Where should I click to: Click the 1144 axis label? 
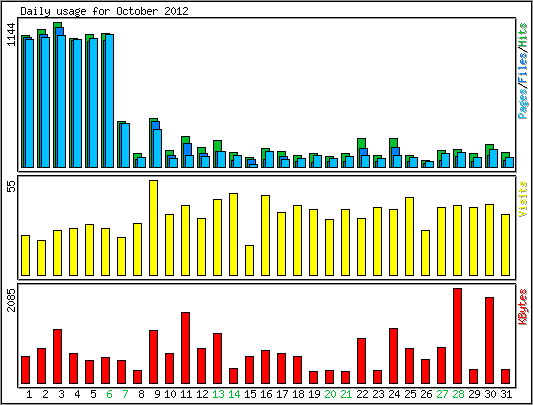[x=11, y=34]
